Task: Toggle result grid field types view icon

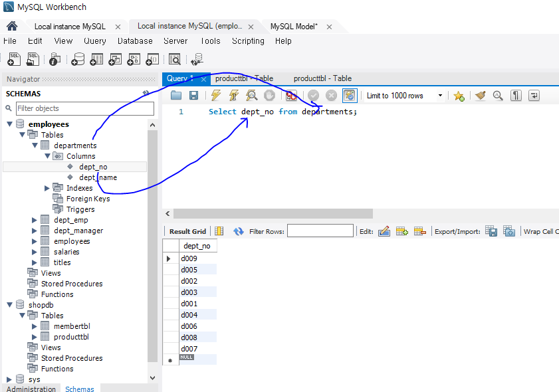Action: point(219,231)
